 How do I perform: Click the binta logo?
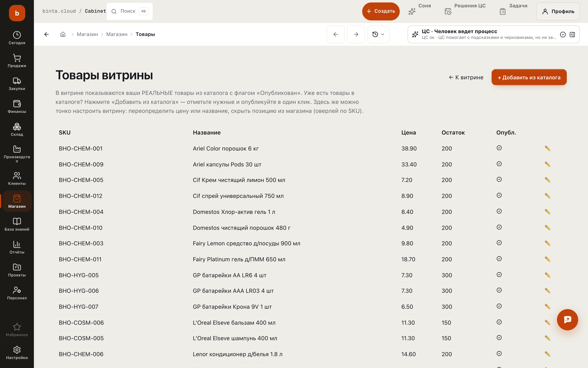(17, 13)
